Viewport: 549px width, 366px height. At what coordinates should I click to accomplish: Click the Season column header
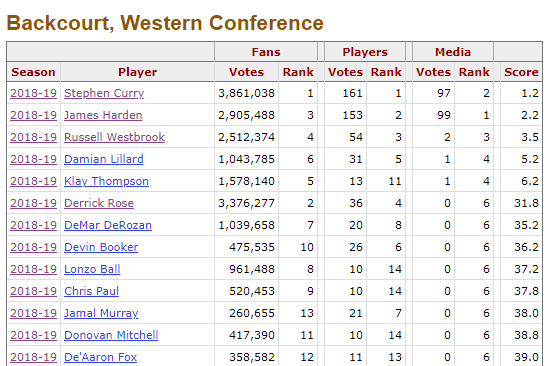(33, 72)
